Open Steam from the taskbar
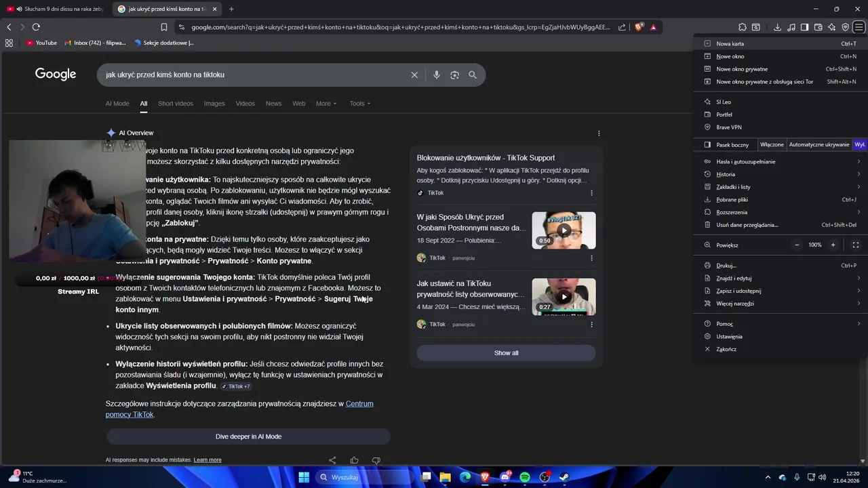 click(x=564, y=477)
